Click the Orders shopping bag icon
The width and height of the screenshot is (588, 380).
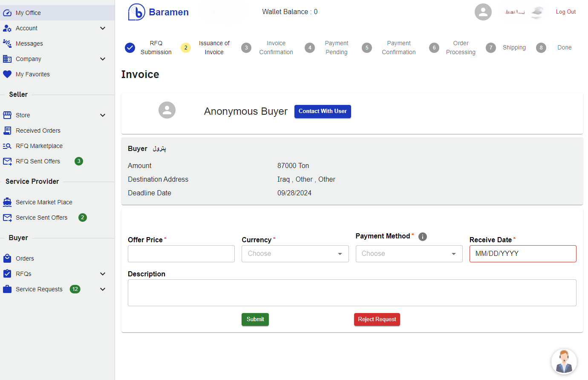point(7,258)
